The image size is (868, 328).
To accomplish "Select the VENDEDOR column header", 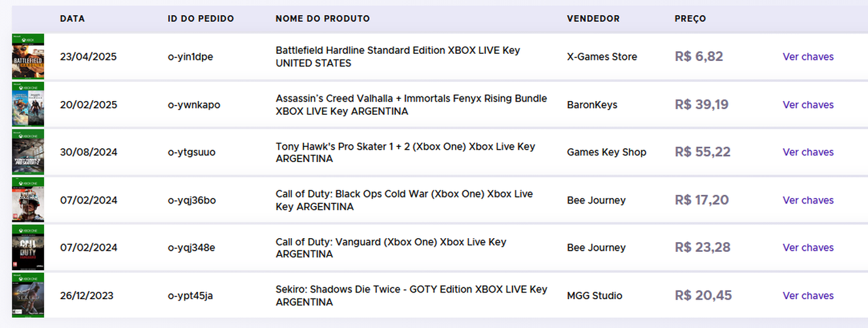I will 593,18.
